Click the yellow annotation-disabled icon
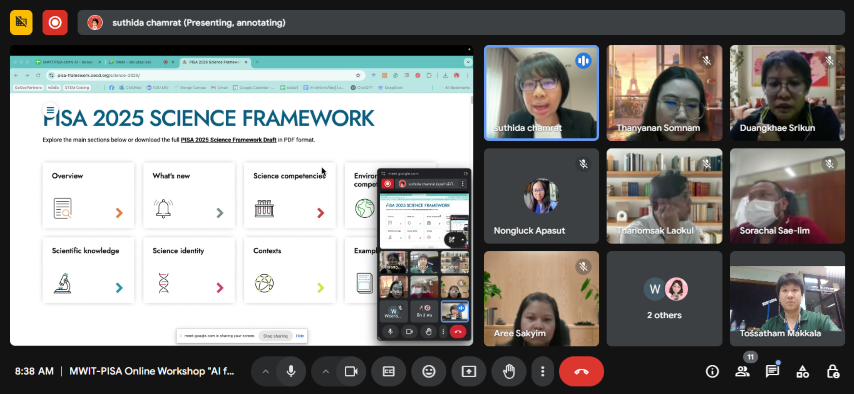This screenshot has height=394, width=854. click(x=21, y=22)
